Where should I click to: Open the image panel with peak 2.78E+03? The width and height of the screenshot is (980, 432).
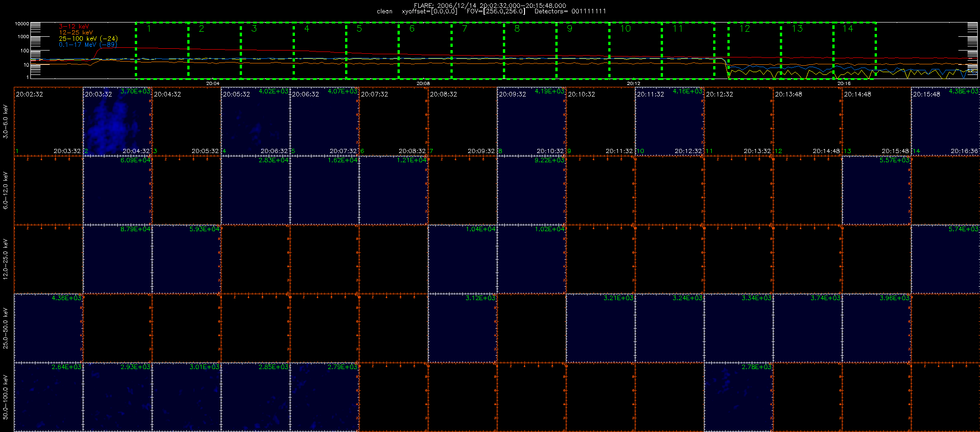coord(738,397)
